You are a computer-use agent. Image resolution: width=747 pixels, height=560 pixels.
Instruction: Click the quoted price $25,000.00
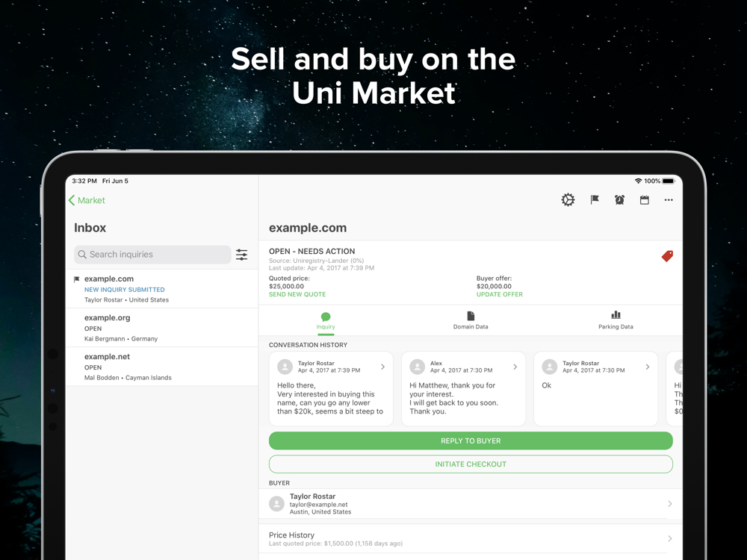(x=286, y=286)
